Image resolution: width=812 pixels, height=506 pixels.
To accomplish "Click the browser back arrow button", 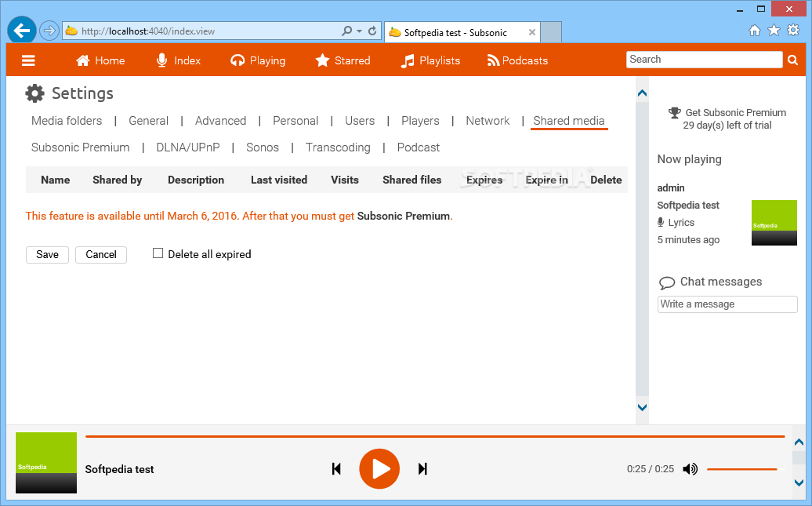I will click(22, 31).
